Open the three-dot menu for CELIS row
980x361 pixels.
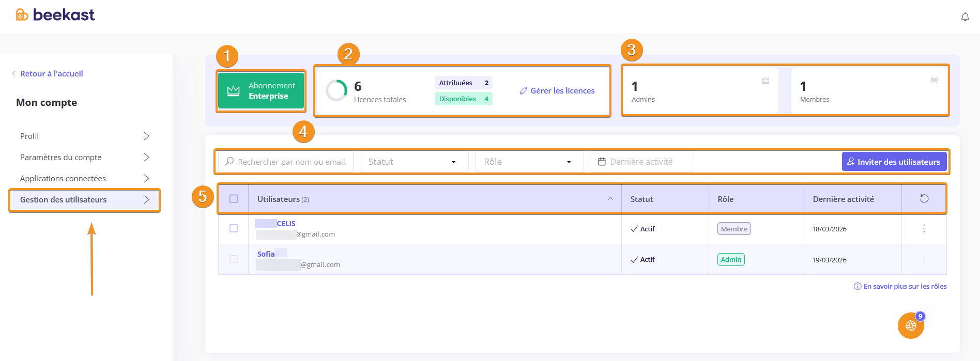tap(924, 229)
